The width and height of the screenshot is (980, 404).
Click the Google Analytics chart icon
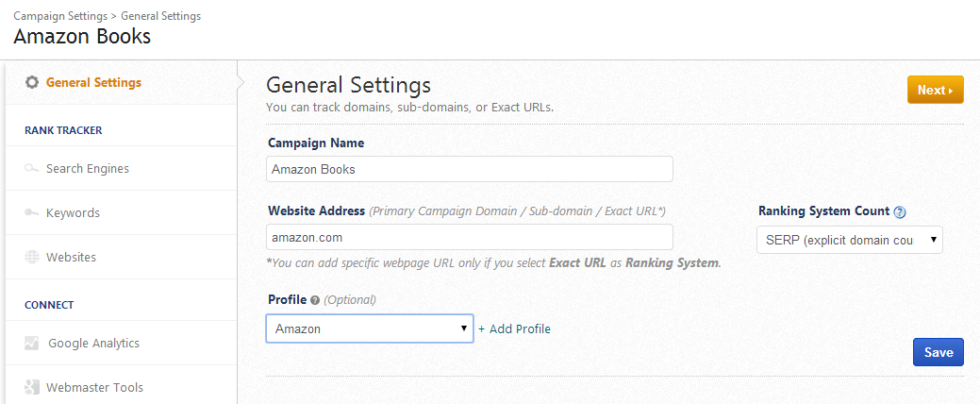(x=32, y=344)
